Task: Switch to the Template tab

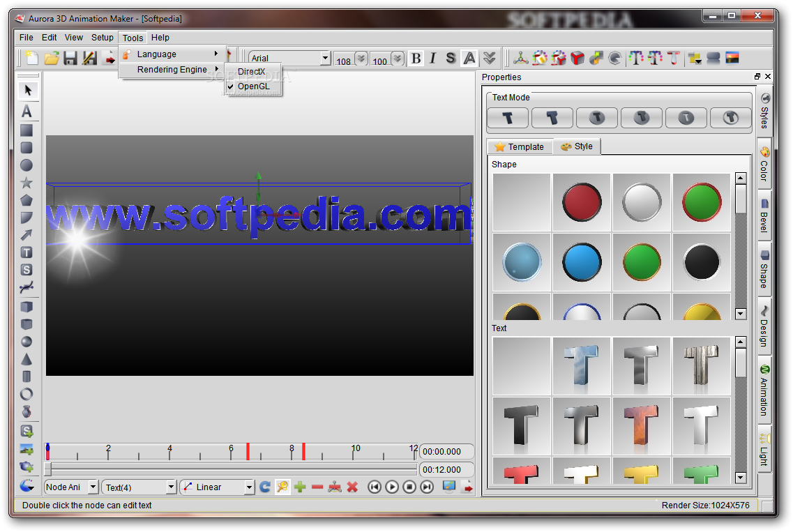Action: (x=520, y=146)
